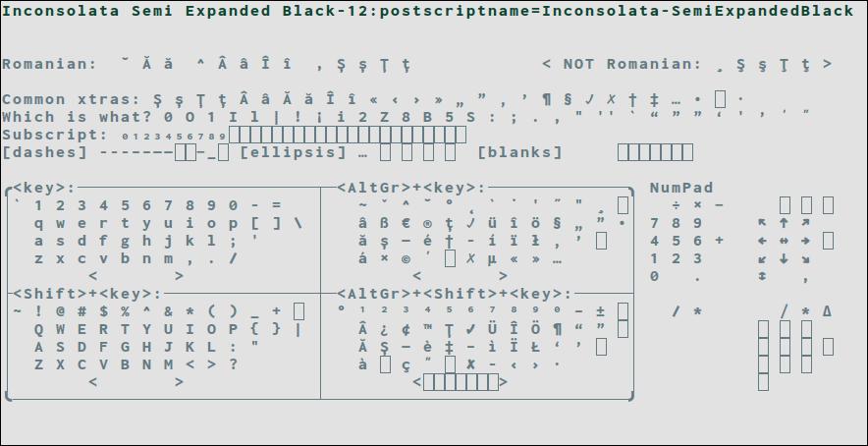Click the Inconsolata font name title line
Viewport: 868px width, 446px height.
tap(428, 11)
